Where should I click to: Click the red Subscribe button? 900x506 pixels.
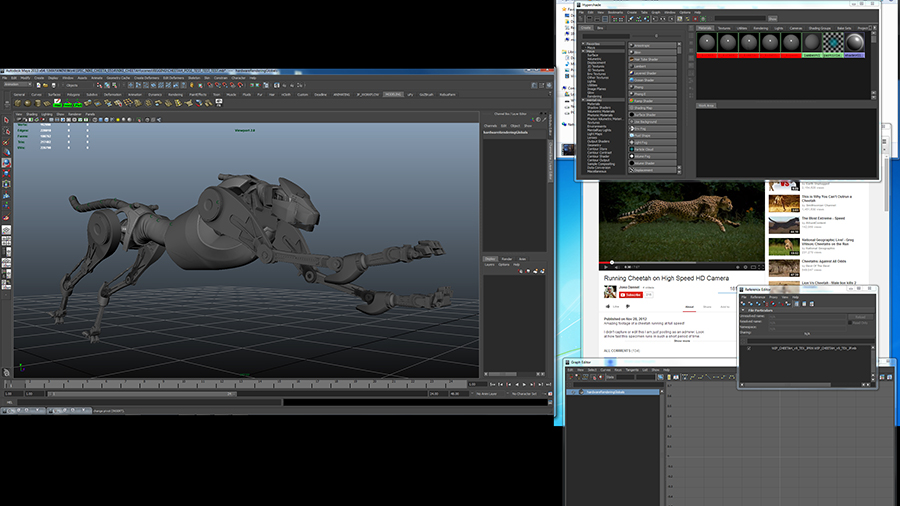(x=632, y=295)
